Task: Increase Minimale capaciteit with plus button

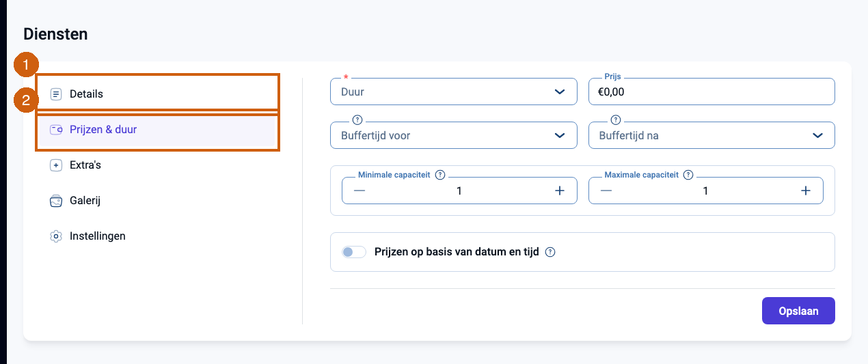Action: (559, 191)
